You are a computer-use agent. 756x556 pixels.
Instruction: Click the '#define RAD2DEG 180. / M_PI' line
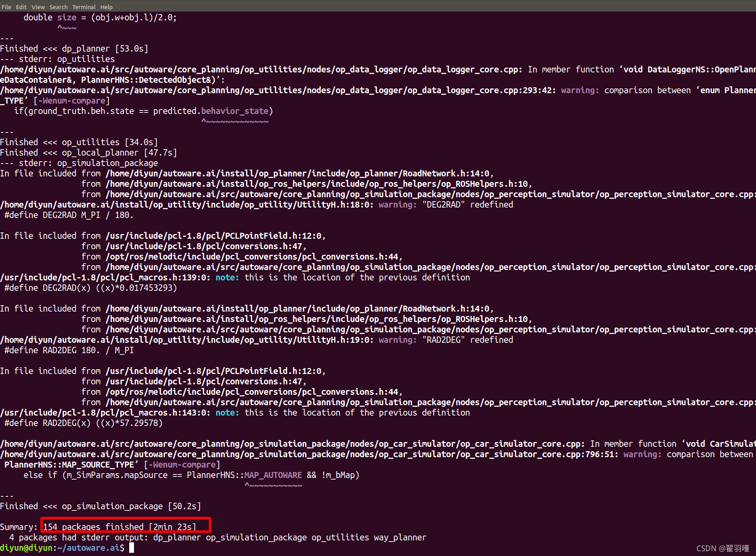click(68, 350)
